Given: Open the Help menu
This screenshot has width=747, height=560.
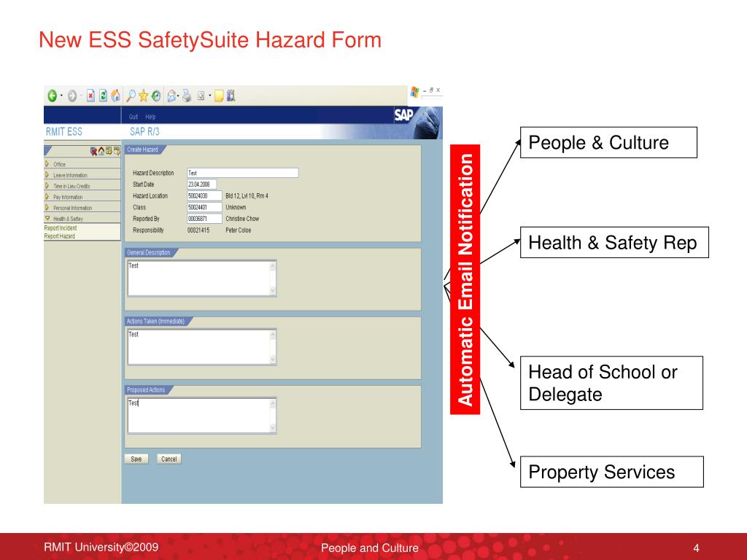Looking at the screenshot, I should tap(150, 117).
